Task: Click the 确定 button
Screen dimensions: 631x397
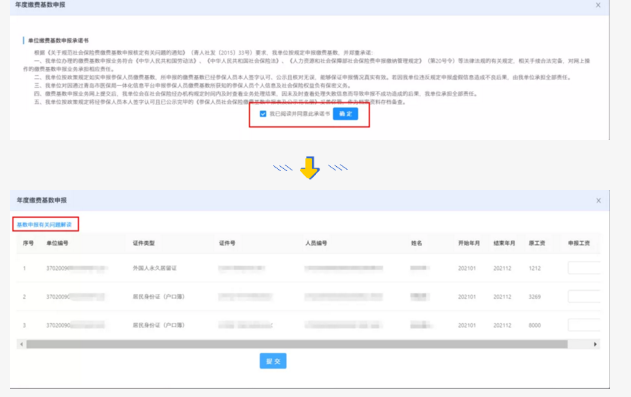Action: (x=345, y=114)
